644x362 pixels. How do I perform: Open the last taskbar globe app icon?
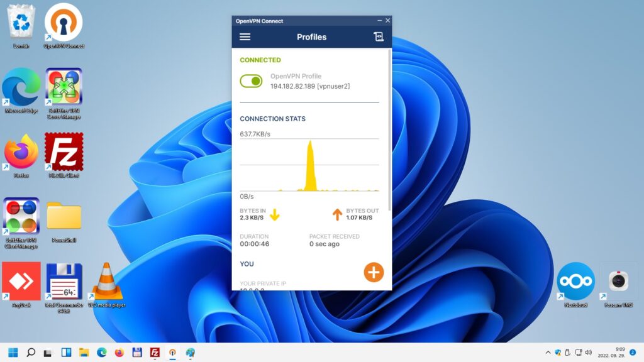coord(190,353)
